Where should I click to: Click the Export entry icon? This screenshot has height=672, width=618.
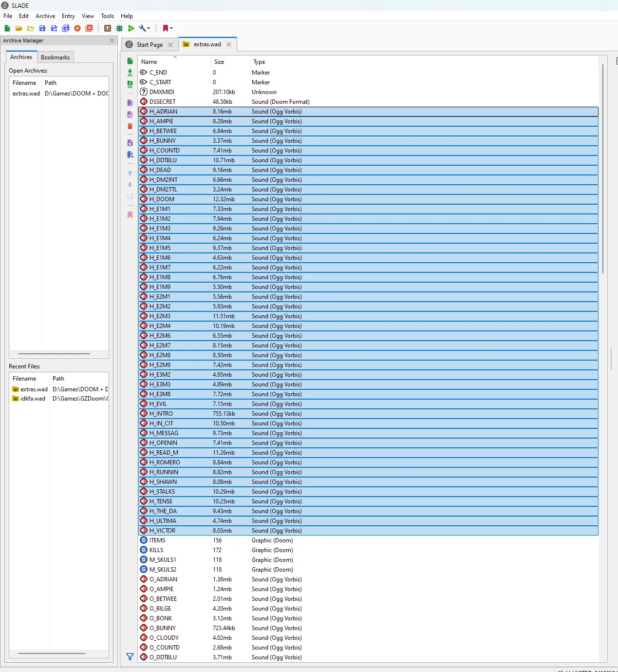(130, 154)
